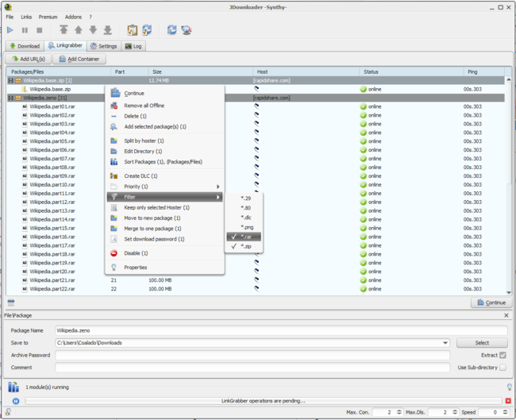The image size is (516, 420).
Task: Open the File menu
Action: (10, 17)
